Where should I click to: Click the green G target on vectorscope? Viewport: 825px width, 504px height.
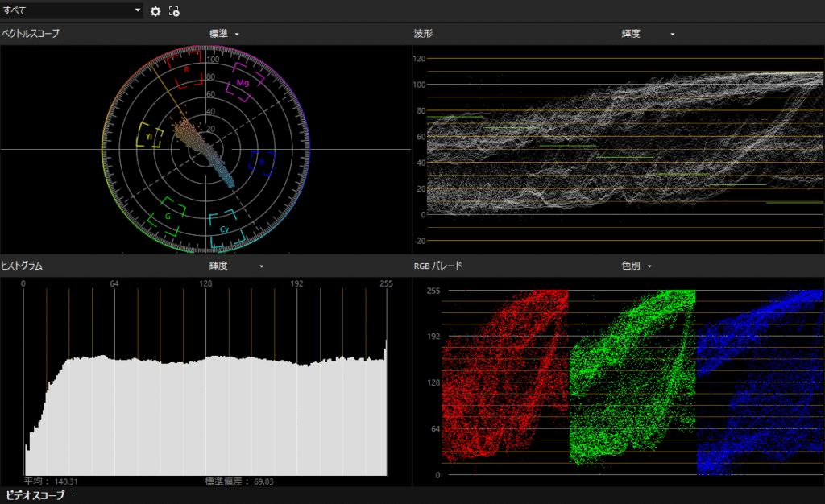tap(168, 216)
